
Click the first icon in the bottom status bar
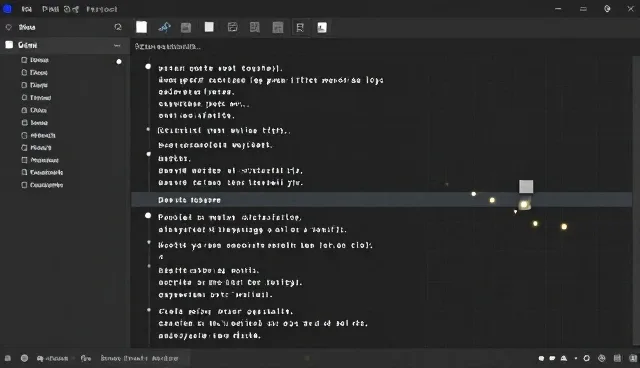pyautogui.click(x=8, y=358)
